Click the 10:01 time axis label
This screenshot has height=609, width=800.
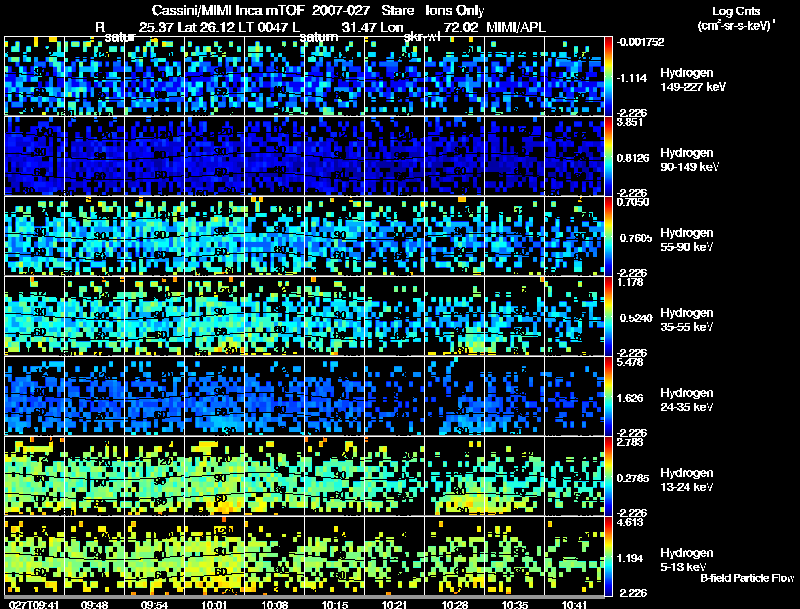[214, 605]
